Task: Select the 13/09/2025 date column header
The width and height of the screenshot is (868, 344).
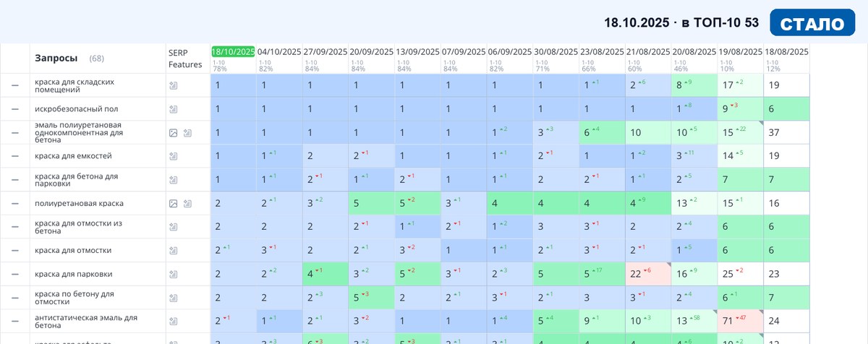Action: pos(418,51)
